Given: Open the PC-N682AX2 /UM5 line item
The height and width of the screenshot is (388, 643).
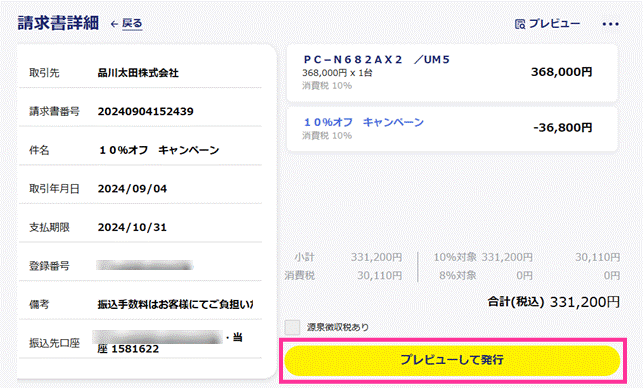Looking at the screenshot, I should point(452,73).
